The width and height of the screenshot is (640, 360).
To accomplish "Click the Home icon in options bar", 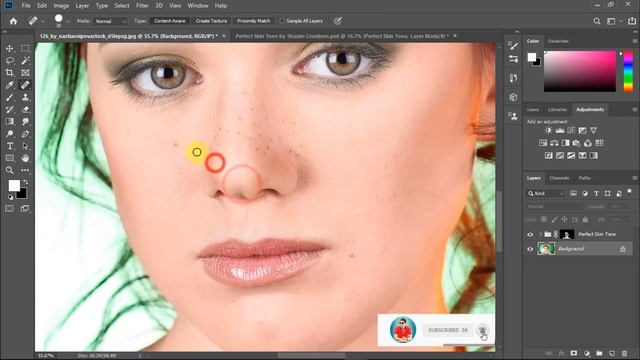I will [13, 21].
